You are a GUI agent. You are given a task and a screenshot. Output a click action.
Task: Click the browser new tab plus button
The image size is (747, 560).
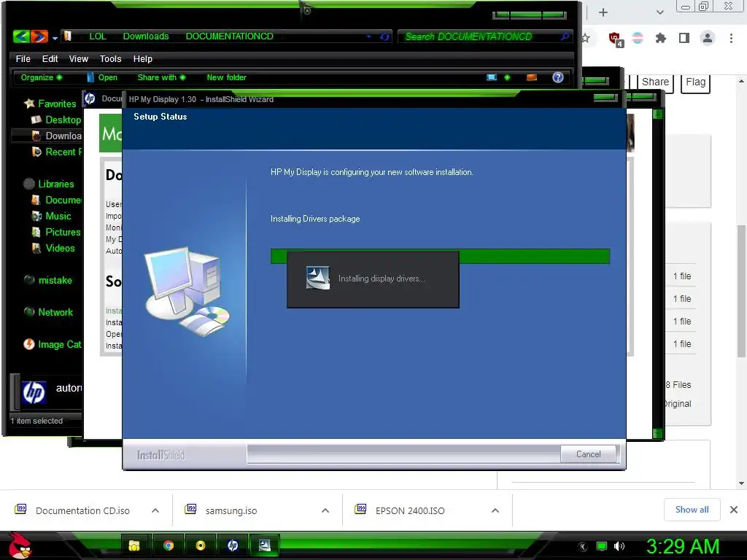pos(603,12)
